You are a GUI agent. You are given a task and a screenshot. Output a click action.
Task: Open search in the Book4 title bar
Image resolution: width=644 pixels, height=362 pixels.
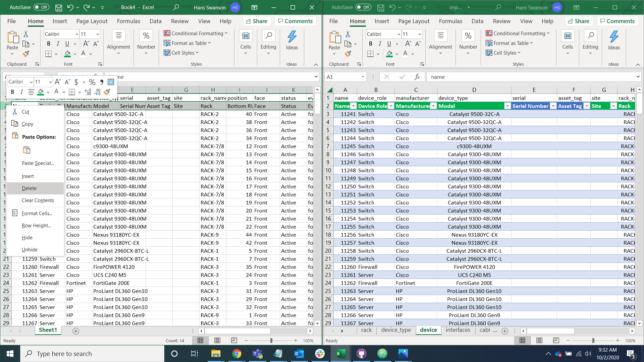[x=176, y=7]
